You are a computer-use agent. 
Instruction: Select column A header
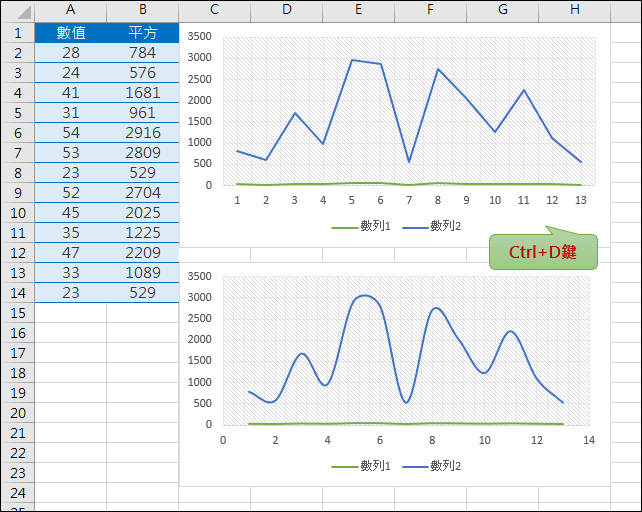point(70,10)
